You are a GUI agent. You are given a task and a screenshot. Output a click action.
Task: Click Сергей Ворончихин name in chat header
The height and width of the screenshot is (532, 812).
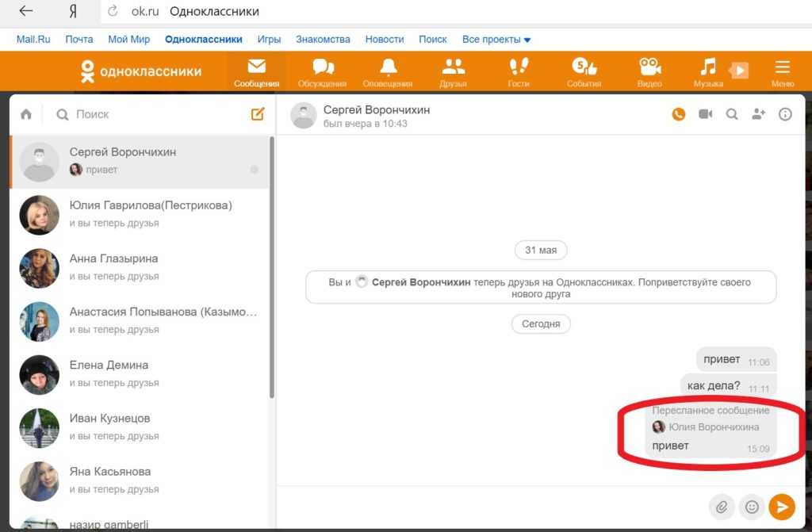pyautogui.click(x=377, y=110)
